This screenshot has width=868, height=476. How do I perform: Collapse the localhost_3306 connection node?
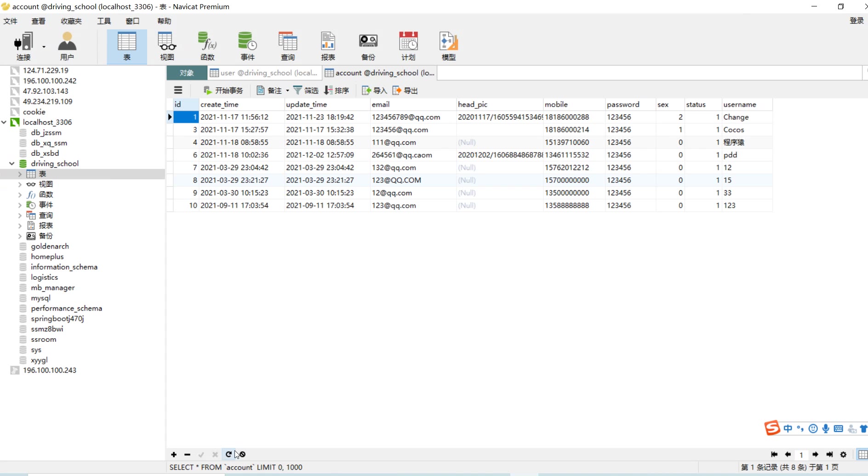point(4,122)
